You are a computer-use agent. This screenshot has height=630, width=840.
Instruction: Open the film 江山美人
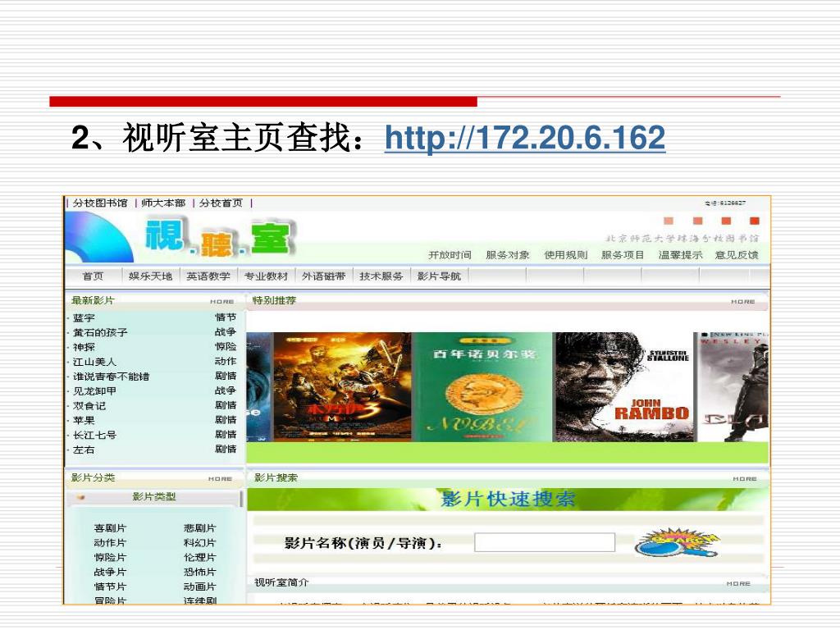[x=94, y=362]
